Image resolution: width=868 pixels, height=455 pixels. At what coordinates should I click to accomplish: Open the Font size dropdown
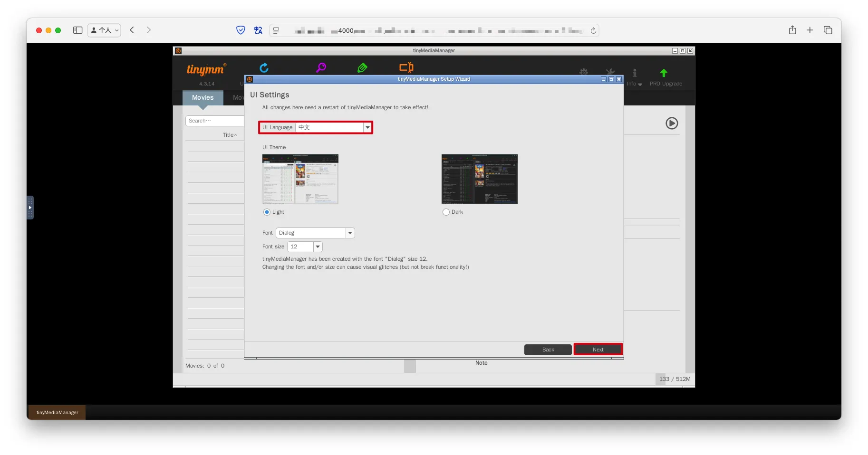click(318, 247)
